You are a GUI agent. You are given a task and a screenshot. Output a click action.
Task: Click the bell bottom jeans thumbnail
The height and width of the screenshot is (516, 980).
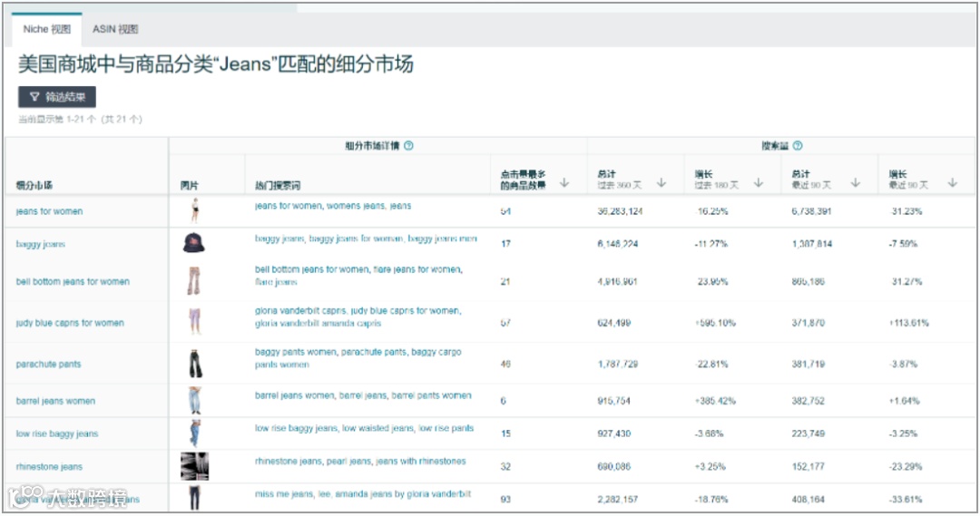pos(194,281)
